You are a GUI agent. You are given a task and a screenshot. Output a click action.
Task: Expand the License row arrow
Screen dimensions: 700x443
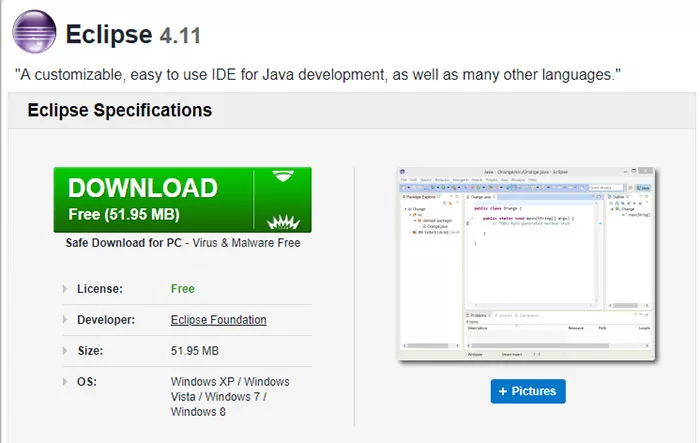tap(65, 289)
